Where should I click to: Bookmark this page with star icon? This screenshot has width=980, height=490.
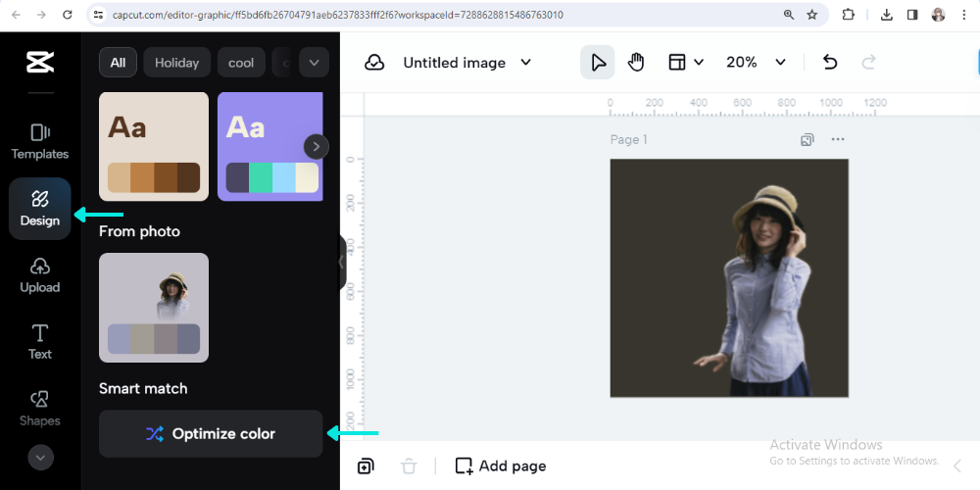click(x=811, y=15)
